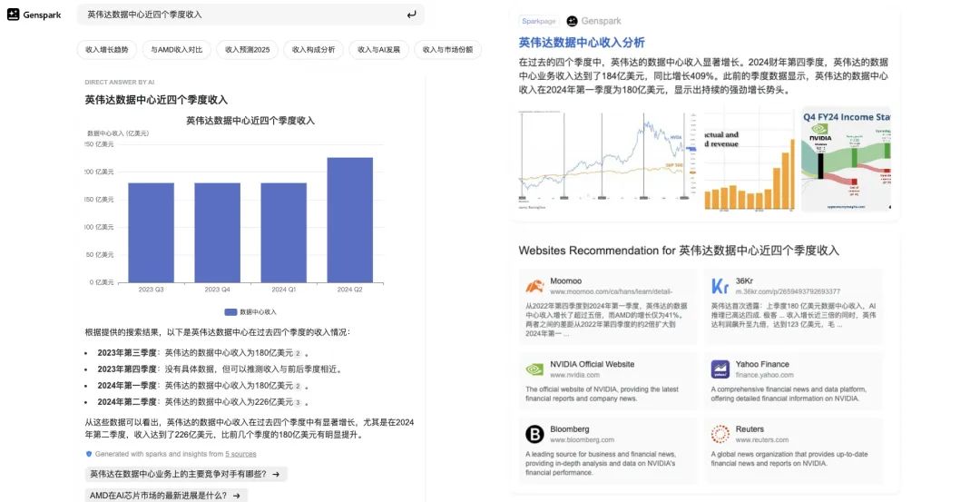
Task: Click the www.nvidia.com URL text
Action: (574, 375)
